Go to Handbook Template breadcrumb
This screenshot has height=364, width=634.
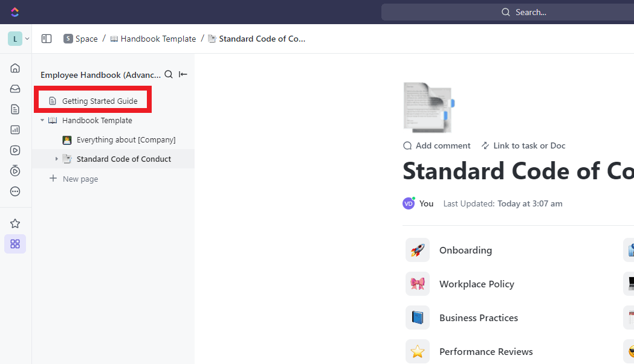pos(154,39)
